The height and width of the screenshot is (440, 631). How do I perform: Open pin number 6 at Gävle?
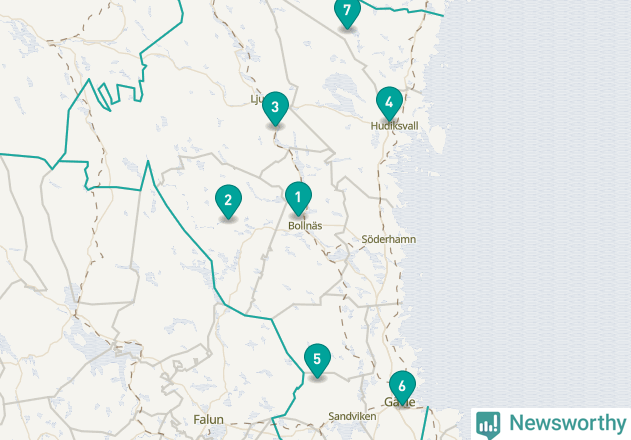pos(402,386)
